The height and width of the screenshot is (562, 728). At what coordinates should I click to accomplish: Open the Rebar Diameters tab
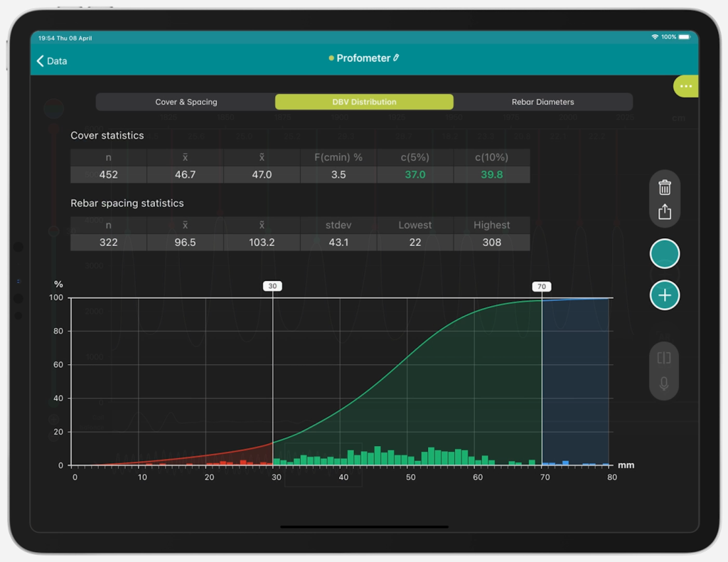542,102
